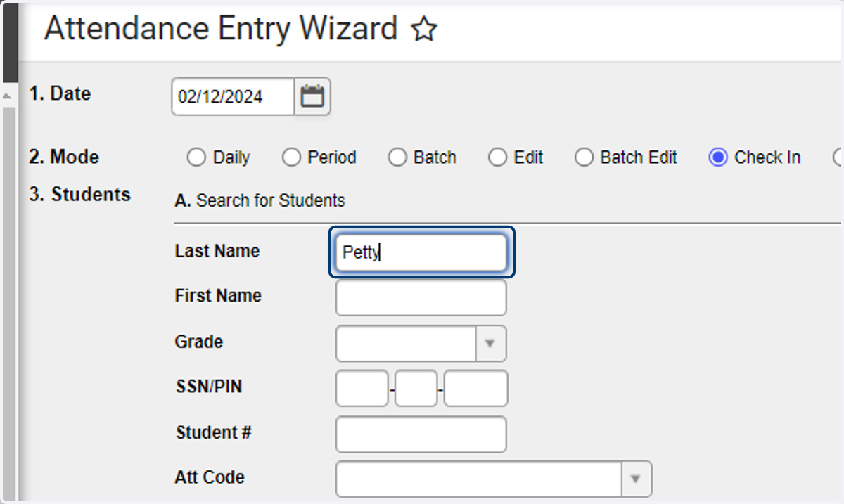Click the Last Name field containing Petty
The height and width of the screenshot is (504, 844).
point(422,252)
